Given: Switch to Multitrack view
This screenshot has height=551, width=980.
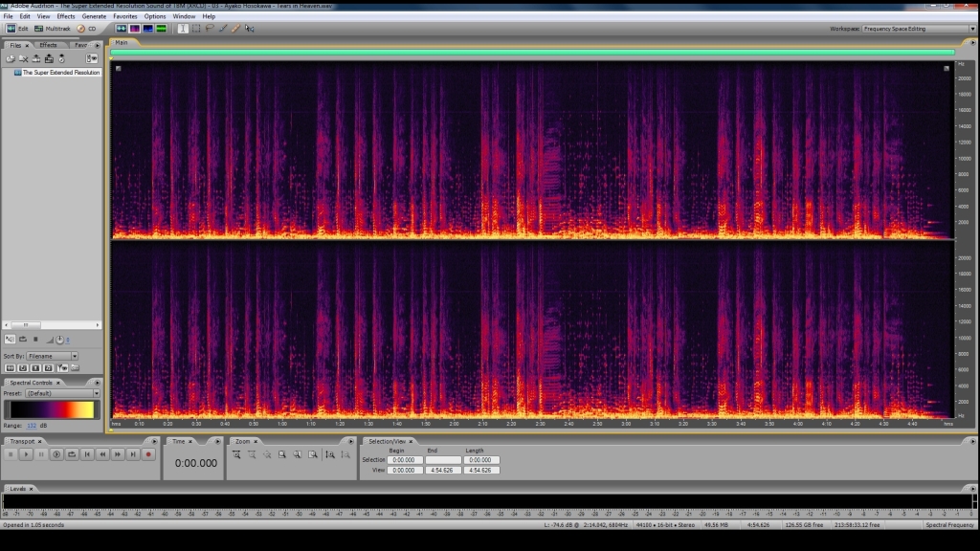Looking at the screenshot, I should [52, 29].
